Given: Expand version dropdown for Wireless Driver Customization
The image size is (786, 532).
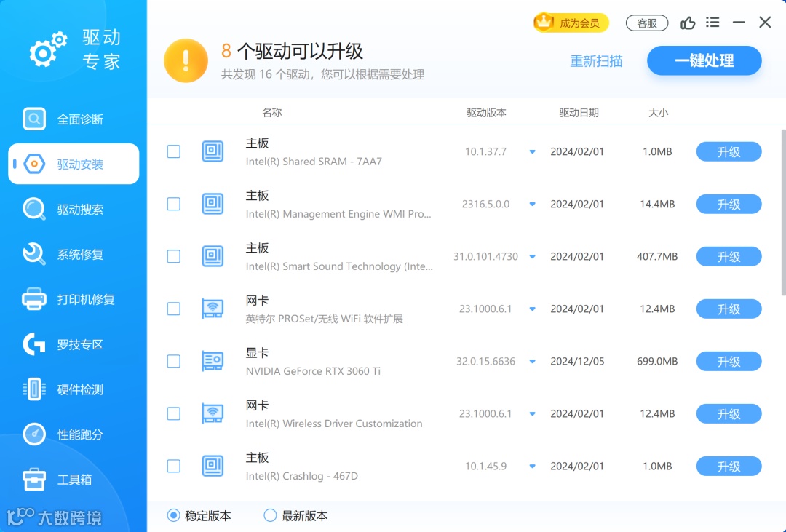Looking at the screenshot, I should point(532,413).
